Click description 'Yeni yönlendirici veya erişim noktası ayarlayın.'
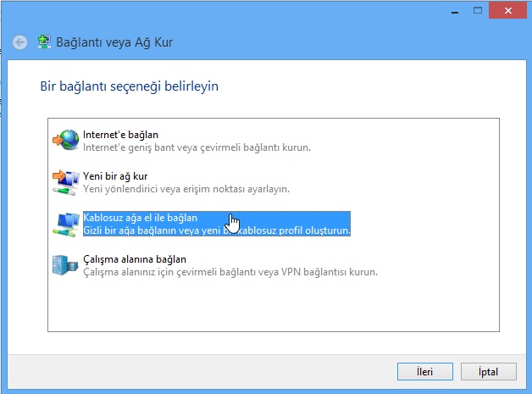This screenshot has width=532, height=394. [x=186, y=189]
